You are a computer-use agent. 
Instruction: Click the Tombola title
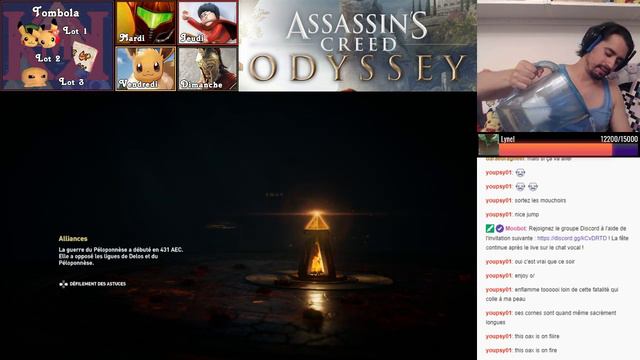pos(56,12)
